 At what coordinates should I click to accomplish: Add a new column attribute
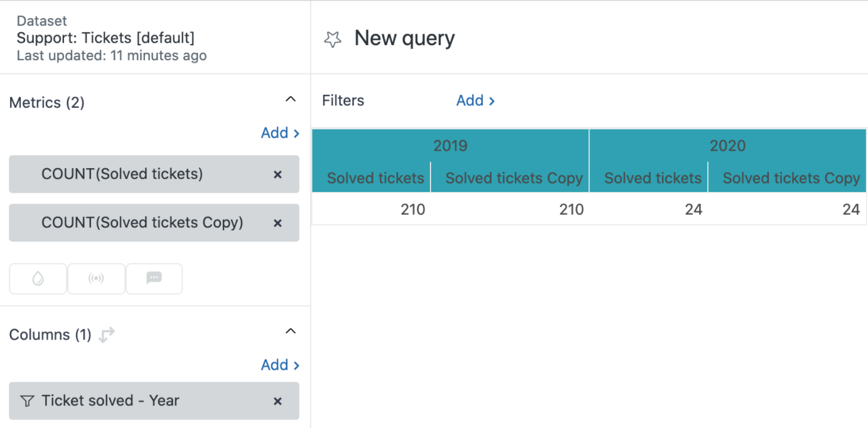pos(280,365)
